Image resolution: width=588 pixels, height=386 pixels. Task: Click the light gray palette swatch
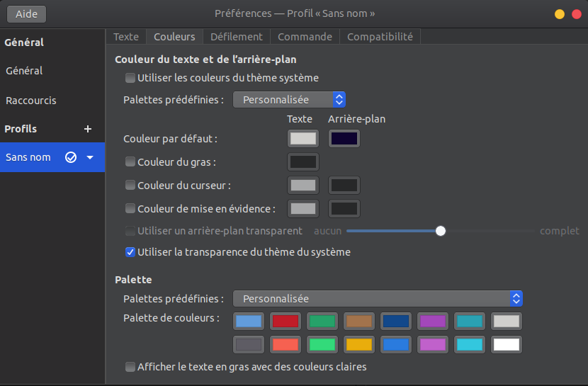(x=507, y=321)
